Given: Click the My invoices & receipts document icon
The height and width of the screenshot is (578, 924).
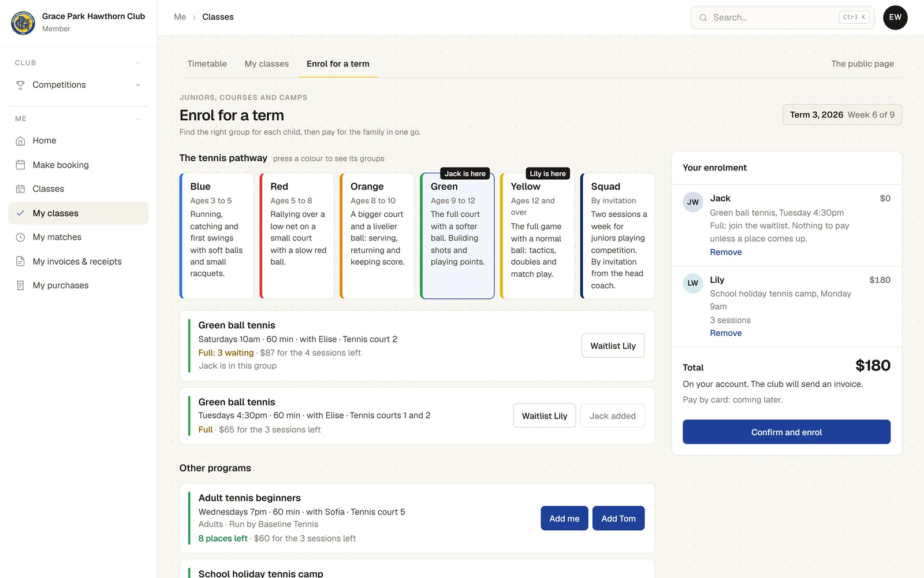Looking at the screenshot, I should point(20,261).
